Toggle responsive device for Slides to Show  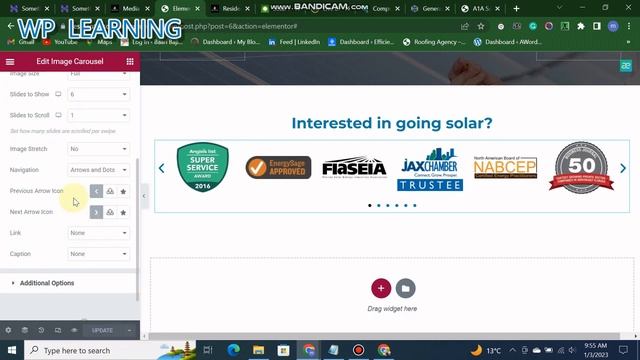pos(58,94)
